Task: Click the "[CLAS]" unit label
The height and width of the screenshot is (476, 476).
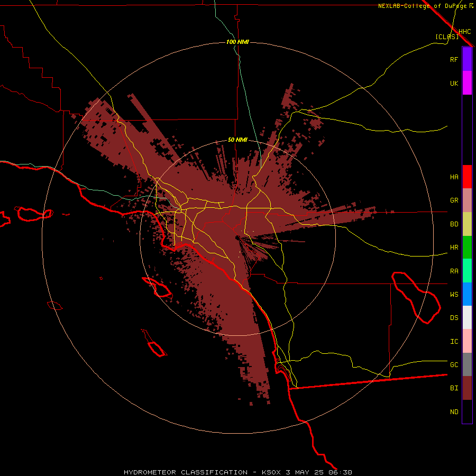Action: pyautogui.click(x=447, y=37)
